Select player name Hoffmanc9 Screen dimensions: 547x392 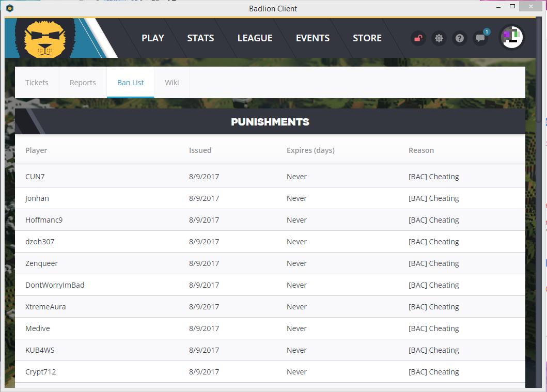coord(44,220)
